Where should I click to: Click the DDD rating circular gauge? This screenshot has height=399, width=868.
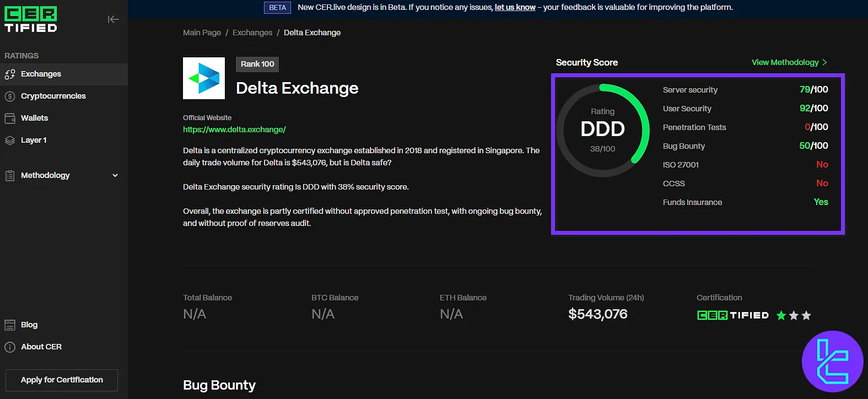coord(603,131)
